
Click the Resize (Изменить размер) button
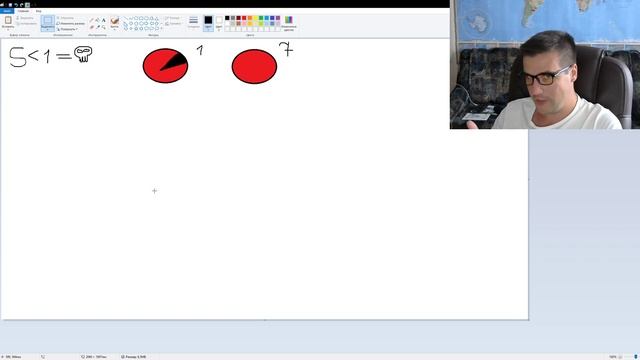[x=71, y=24]
